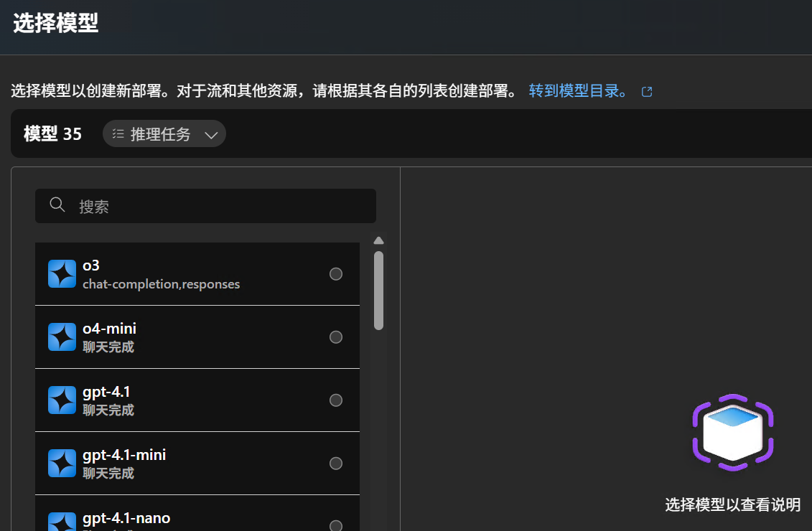Click 聊天完成 label under gpt-4.1-mini

pyautogui.click(x=108, y=474)
